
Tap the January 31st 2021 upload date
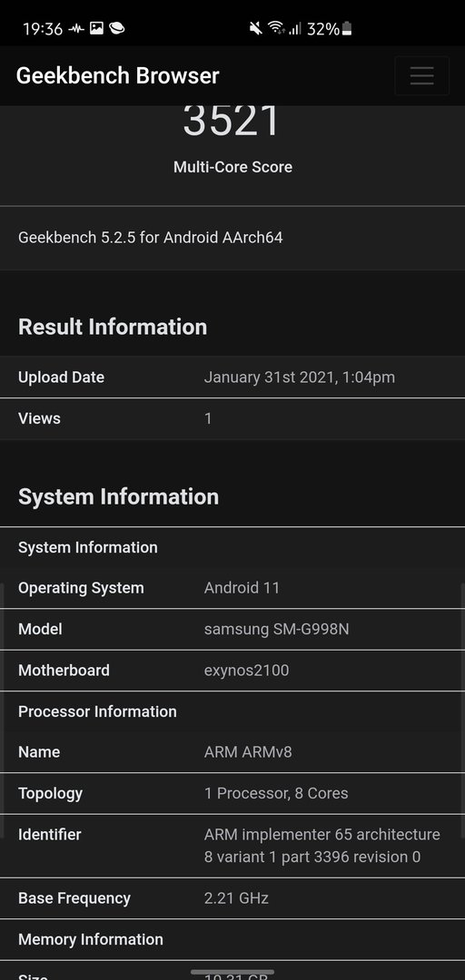point(299,377)
